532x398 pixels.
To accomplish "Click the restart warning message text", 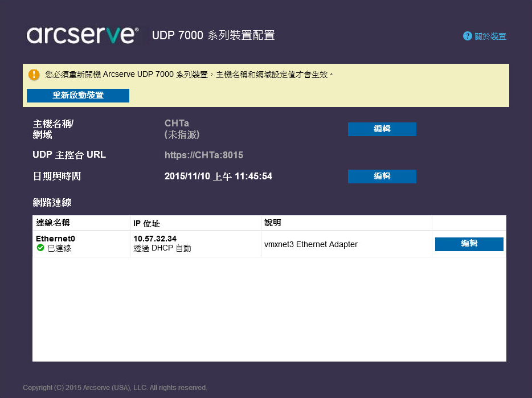I will 189,75.
